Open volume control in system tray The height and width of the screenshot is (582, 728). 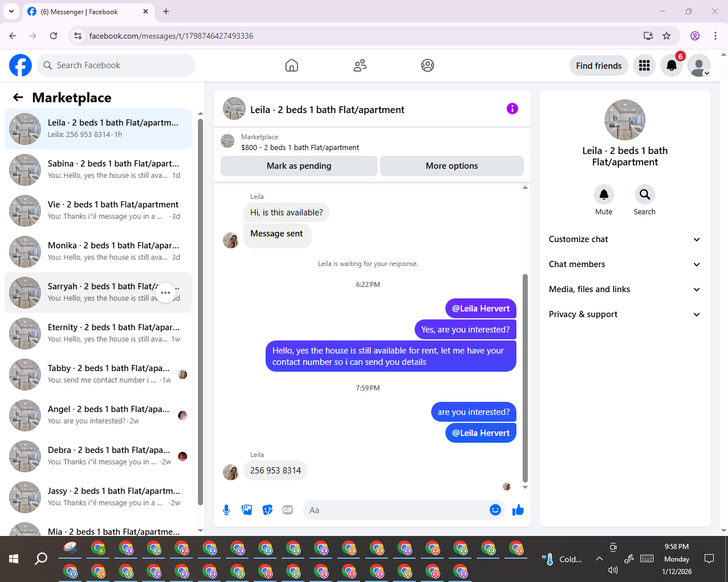(613, 570)
